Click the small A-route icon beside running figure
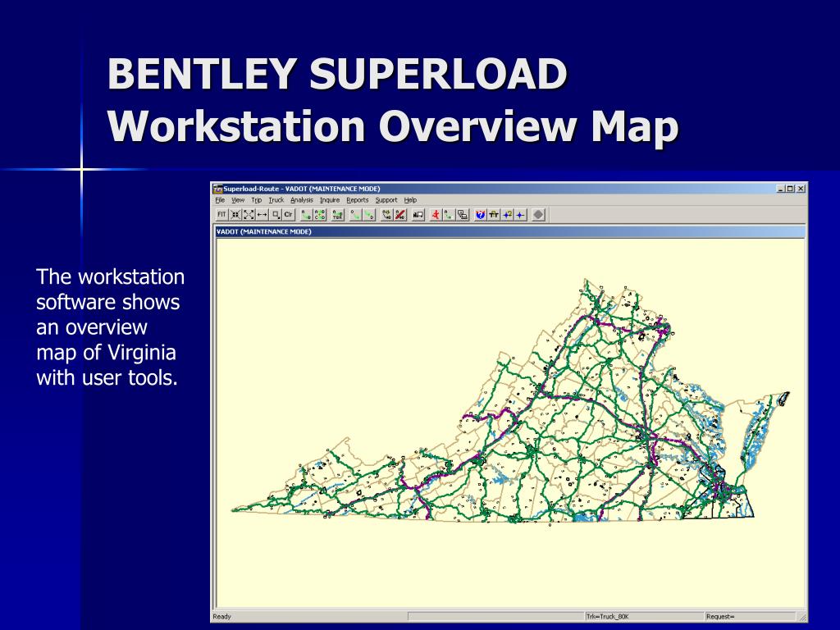The height and width of the screenshot is (630, 840). coord(449,214)
